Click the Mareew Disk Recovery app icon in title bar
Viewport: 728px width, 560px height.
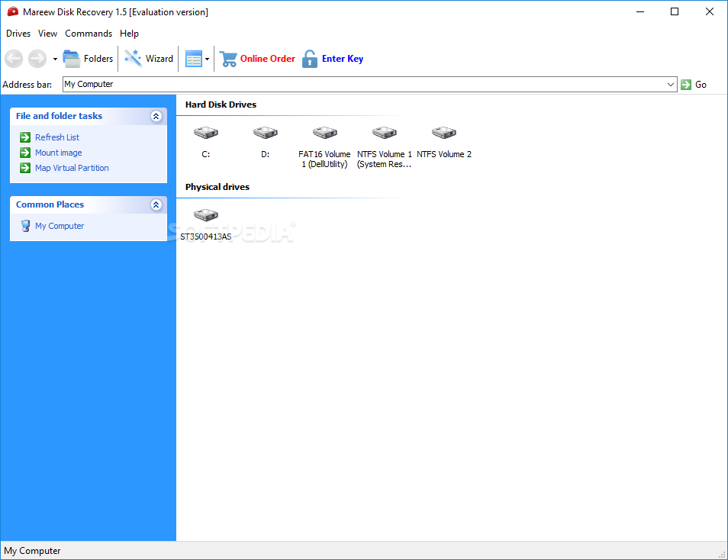(x=12, y=11)
